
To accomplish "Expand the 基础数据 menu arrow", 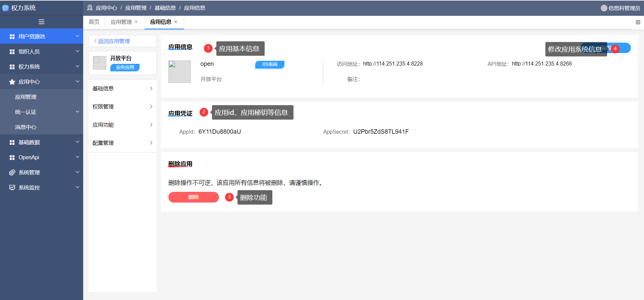I will coord(77,142).
